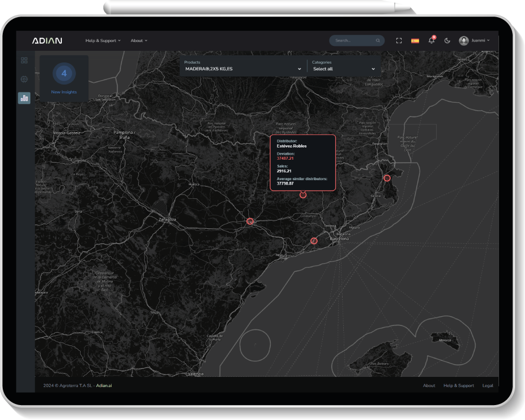Click the Valencia map label
The height and width of the screenshot is (420, 525).
click(196, 374)
